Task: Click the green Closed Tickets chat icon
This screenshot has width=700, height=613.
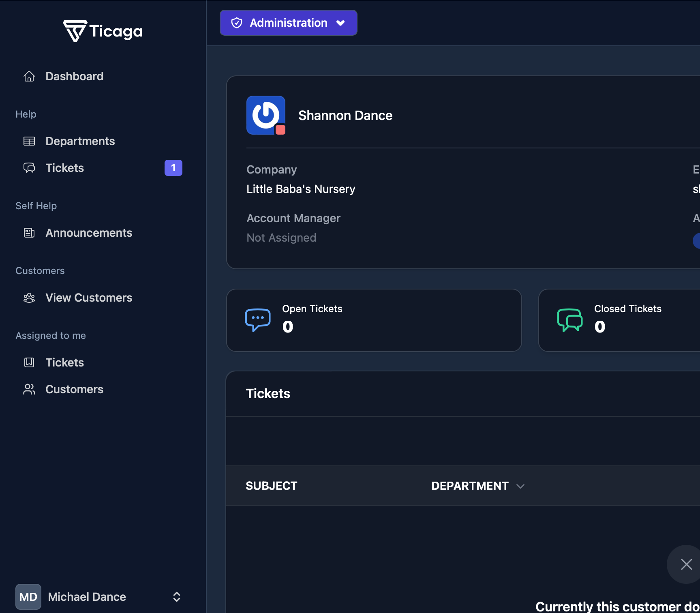Action: click(569, 320)
